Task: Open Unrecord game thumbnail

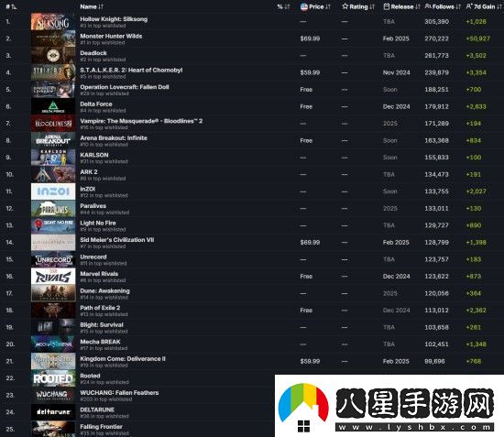Action: (53, 259)
